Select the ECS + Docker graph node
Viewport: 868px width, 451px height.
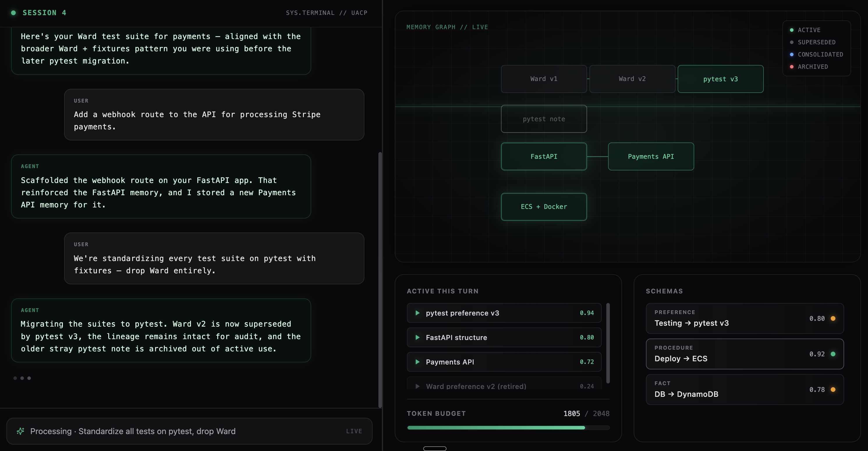[544, 207]
